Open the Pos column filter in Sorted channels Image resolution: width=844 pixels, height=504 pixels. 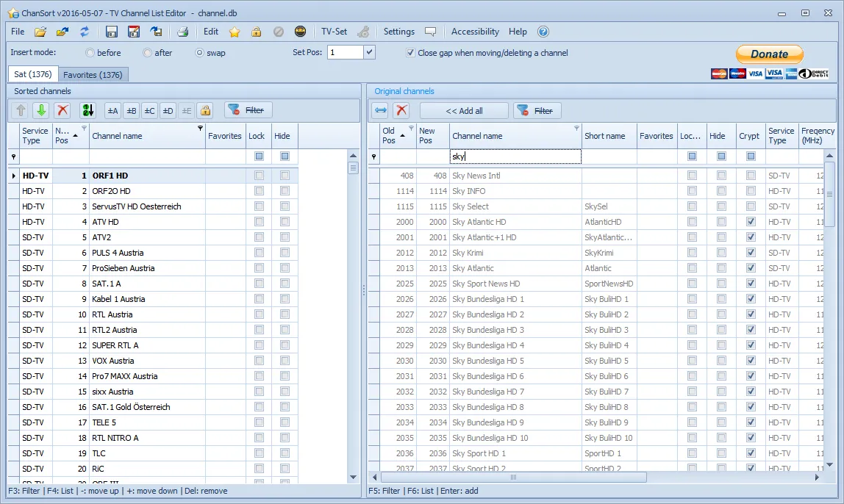(84, 128)
